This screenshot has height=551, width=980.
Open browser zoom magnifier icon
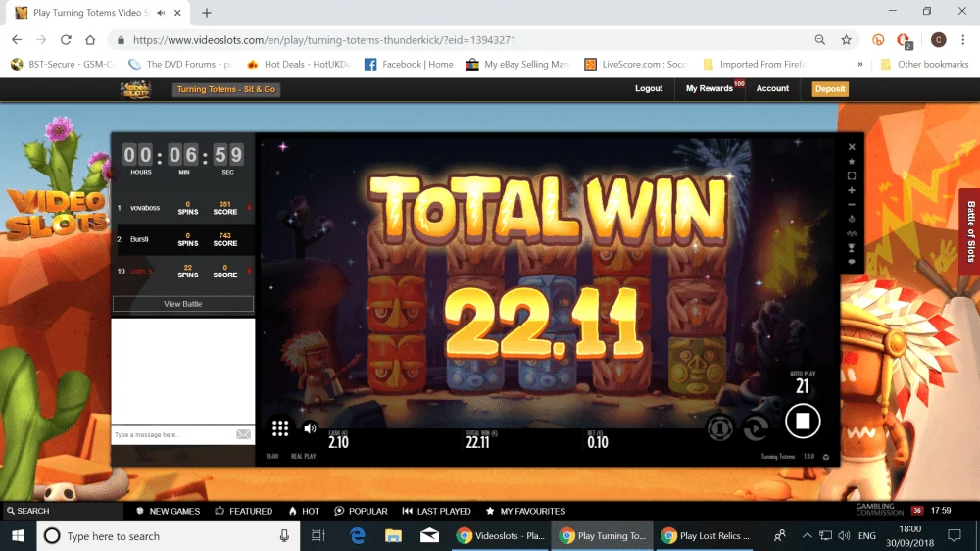point(820,40)
